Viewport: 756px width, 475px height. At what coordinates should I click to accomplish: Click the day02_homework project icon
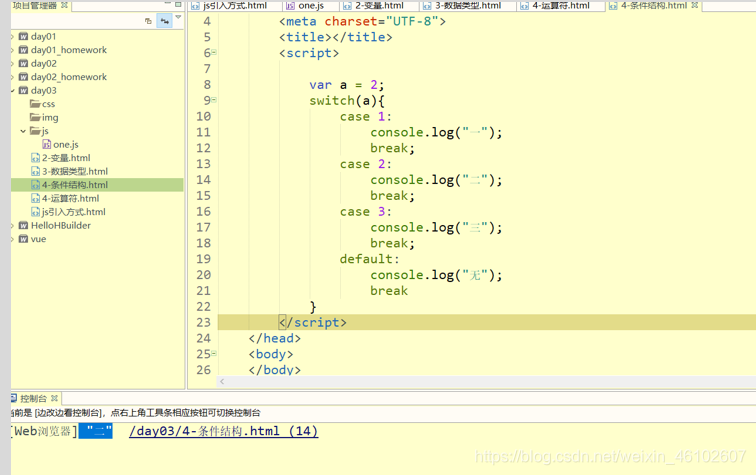[x=23, y=77]
